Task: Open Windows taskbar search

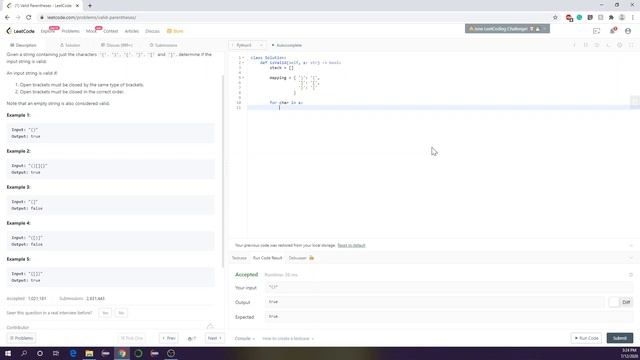Action: [24, 353]
